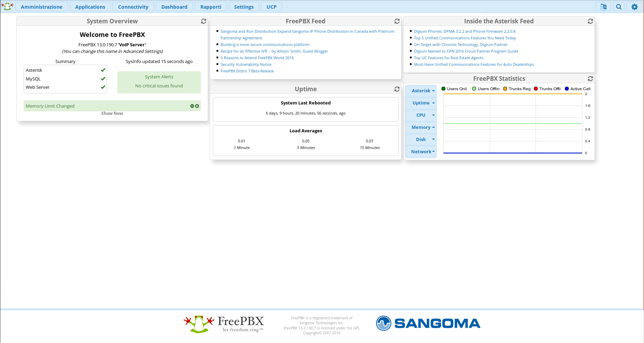Screen dimensions: 644x343
Task: Expand the CPU statistics dropdown
Action: [421, 115]
